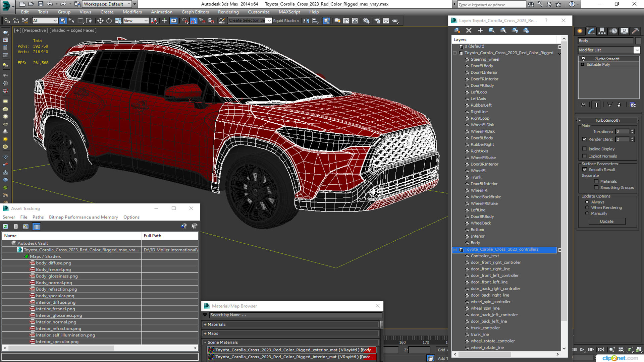This screenshot has width=644, height=362.
Task: Expand Materials group in Material Browser
Action: 205,325
